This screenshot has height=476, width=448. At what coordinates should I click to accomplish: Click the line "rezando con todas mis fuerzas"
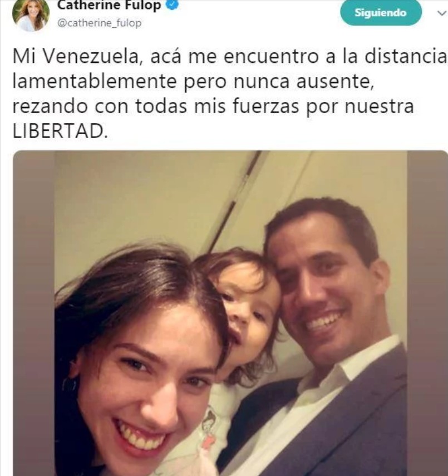click(213, 107)
